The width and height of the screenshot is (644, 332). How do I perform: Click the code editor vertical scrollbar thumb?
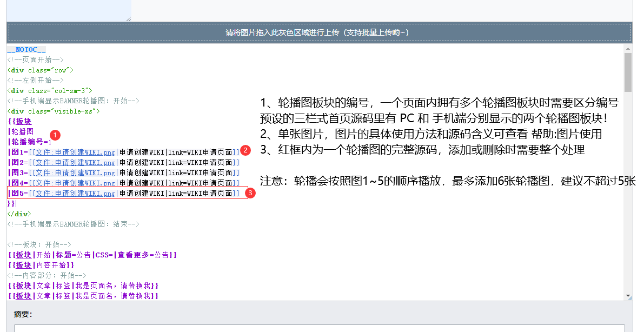628,72
